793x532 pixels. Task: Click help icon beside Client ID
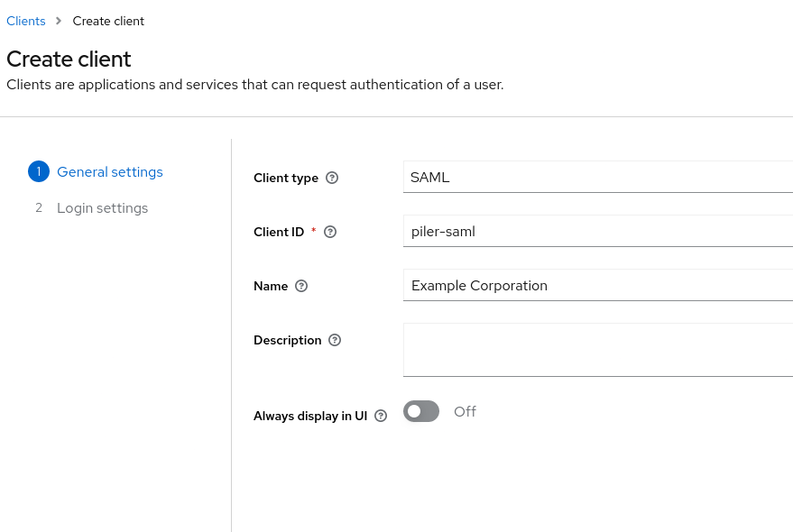[330, 232]
